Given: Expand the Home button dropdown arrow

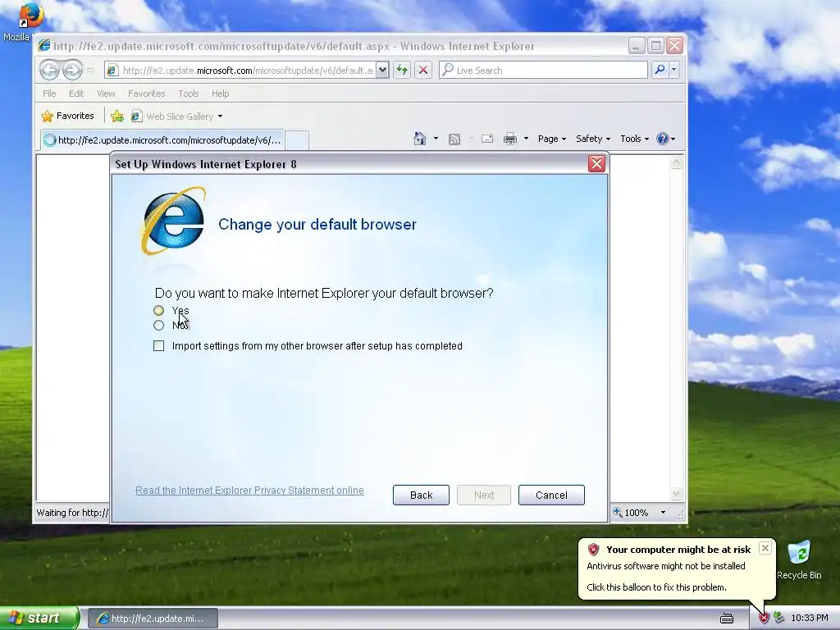Looking at the screenshot, I should click(436, 139).
